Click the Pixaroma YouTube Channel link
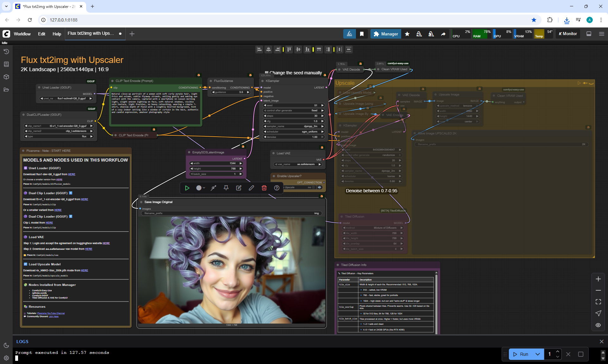The width and height of the screenshot is (608, 364). click(51, 313)
